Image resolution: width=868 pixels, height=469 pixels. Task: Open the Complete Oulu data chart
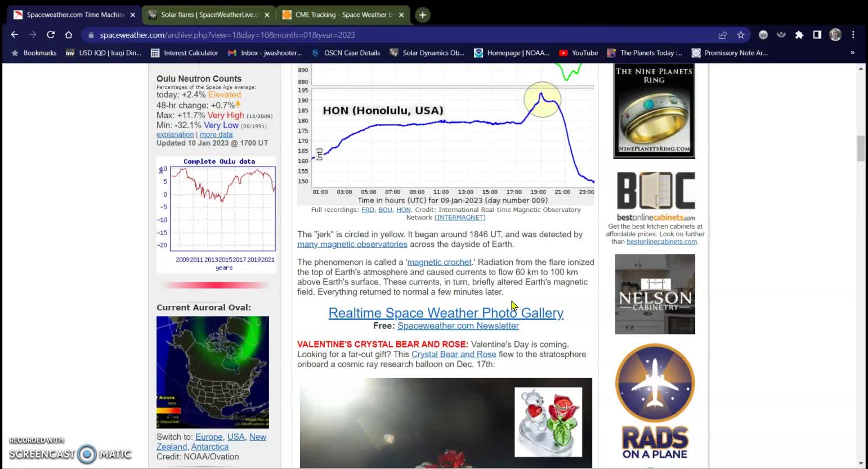pyautogui.click(x=216, y=214)
